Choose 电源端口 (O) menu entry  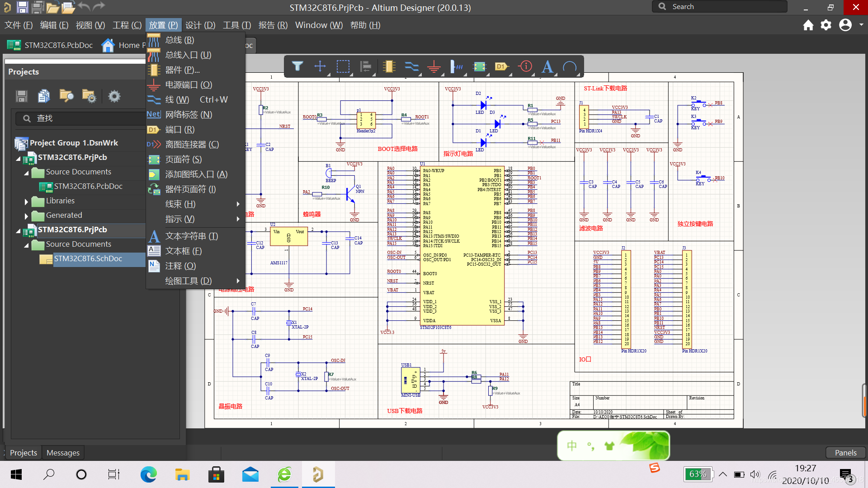(195, 85)
